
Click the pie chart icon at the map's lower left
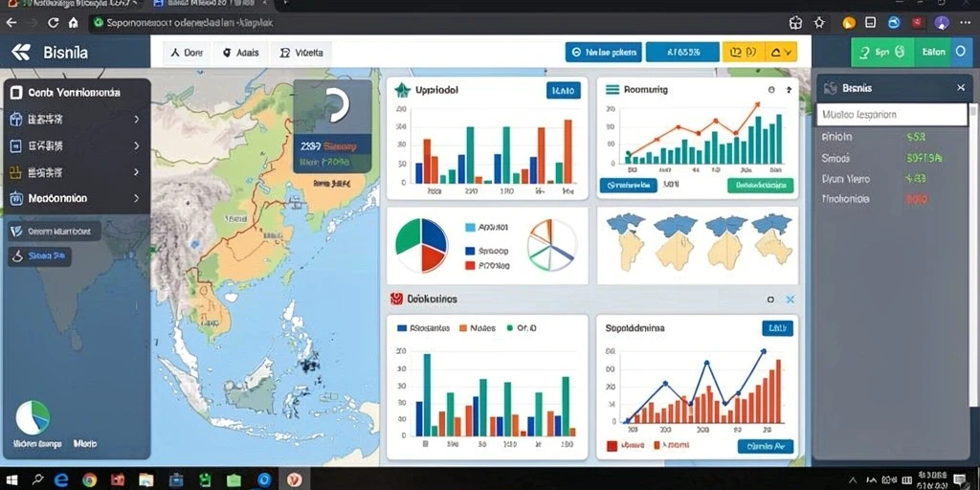[33, 418]
